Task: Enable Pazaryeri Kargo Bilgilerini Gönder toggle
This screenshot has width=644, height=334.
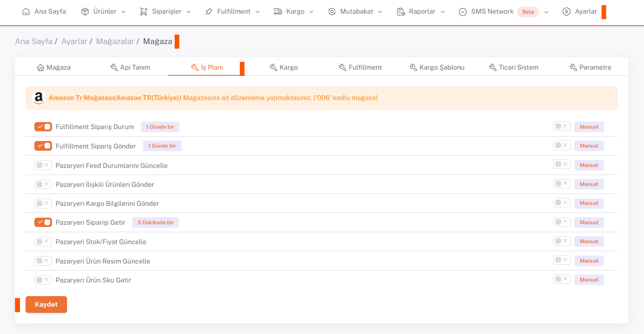Action: click(x=43, y=203)
